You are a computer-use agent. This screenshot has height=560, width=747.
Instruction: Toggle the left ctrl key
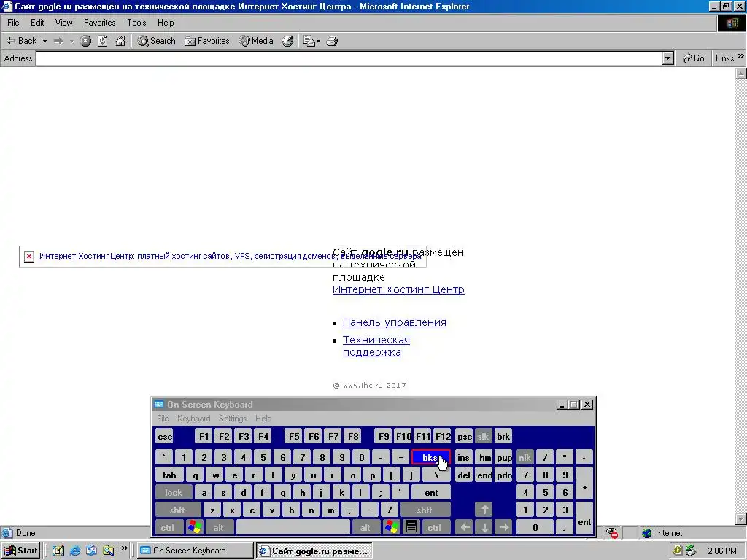click(x=169, y=528)
